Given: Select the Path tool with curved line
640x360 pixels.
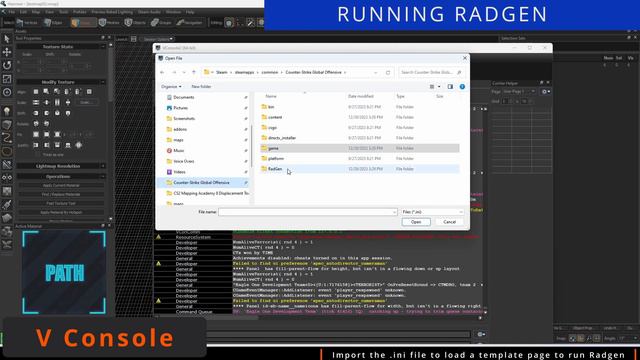Looking at the screenshot, I should pyautogui.click(x=7, y=138).
